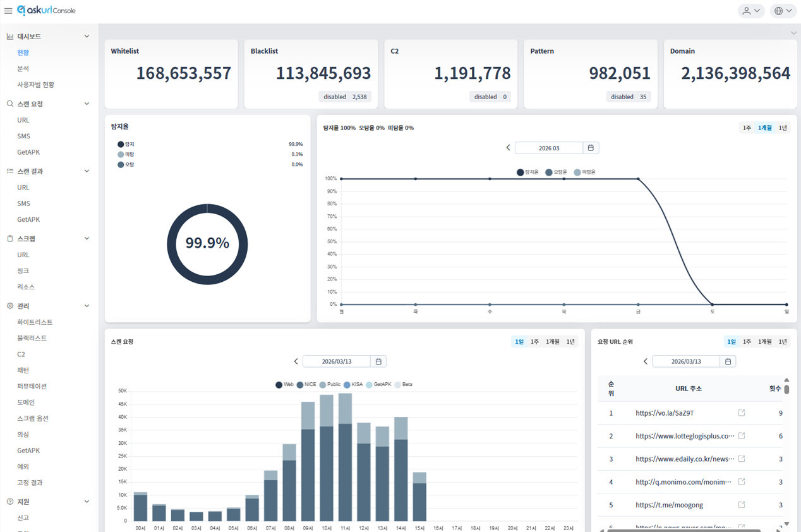Open external link icon for t.me/moogong row
The height and width of the screenshot is (532, 801).
coord(742,505)
